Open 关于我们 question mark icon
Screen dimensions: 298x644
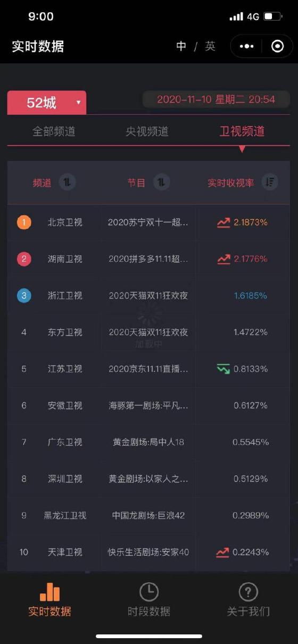coord(248,592)
